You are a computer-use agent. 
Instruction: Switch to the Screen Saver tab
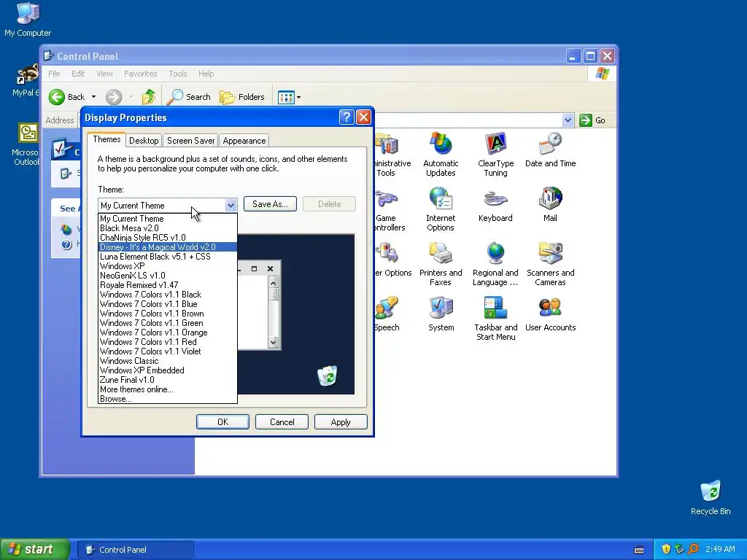pyautogui.click(x=190, y=141)
